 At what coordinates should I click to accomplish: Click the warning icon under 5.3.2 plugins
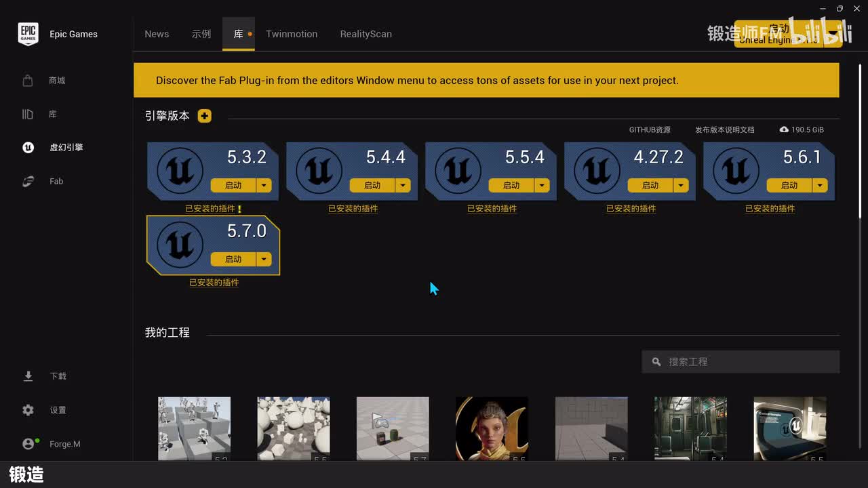(239, 209)
